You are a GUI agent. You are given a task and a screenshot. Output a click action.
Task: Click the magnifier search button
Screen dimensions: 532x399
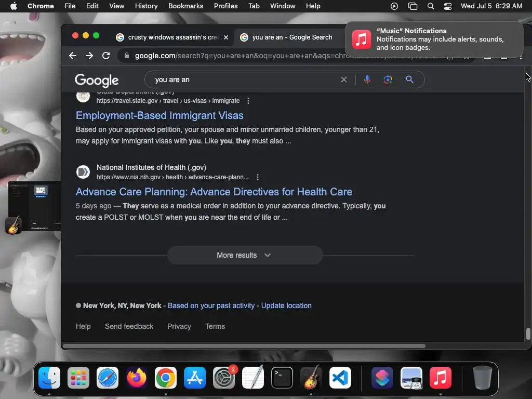click(409, 79)
